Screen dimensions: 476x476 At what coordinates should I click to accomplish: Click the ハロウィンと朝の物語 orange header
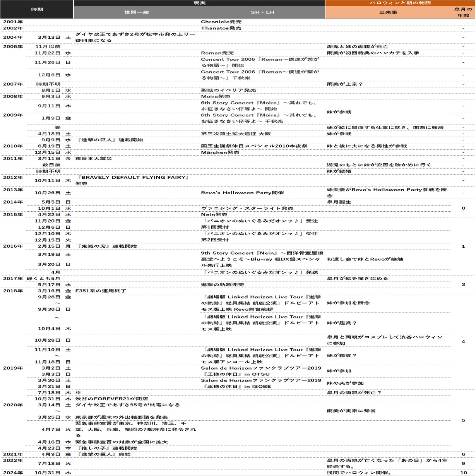tap(400, 3)
